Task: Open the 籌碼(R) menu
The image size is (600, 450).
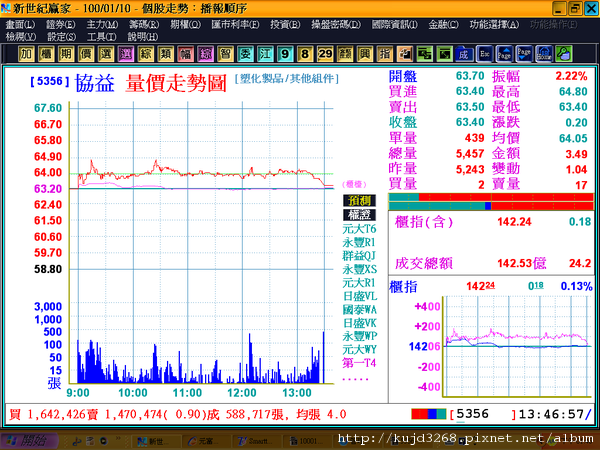Action: (x=144, y=25)
